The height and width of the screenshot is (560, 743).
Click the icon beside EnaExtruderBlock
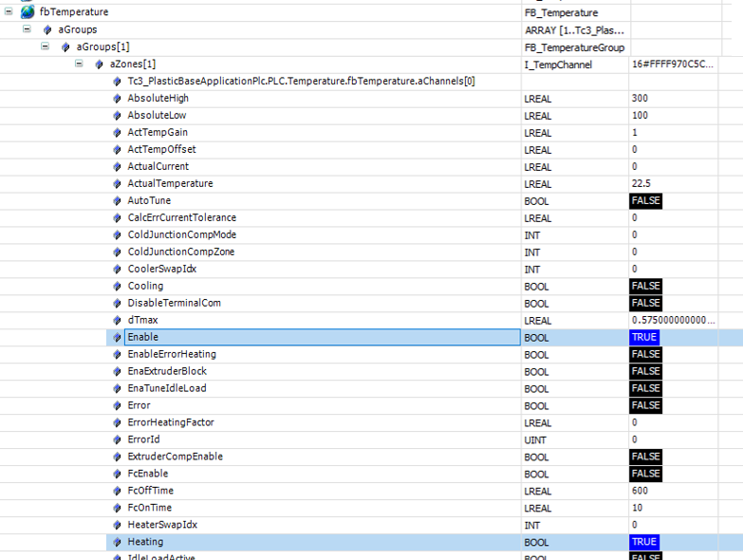click(117, 371)
